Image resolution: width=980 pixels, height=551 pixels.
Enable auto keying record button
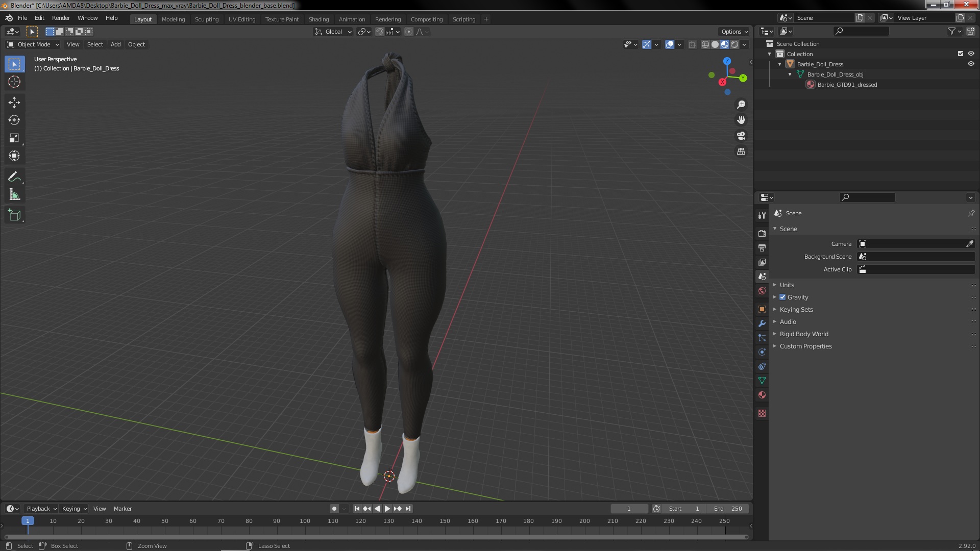(334, 509)
